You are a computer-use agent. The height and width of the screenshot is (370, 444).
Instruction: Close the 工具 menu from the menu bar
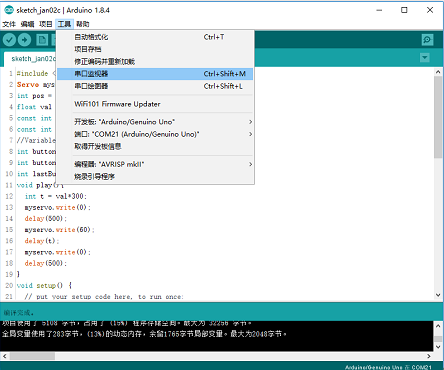(x=64, y=24)
